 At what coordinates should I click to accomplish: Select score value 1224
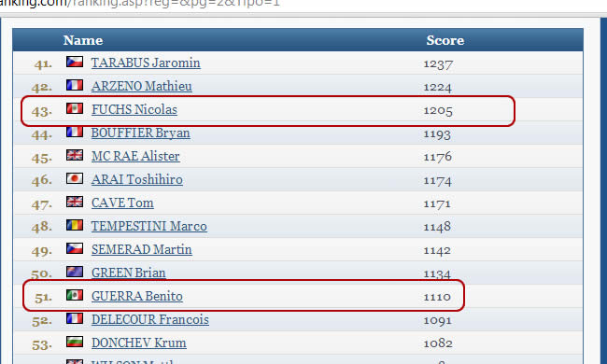[437, 87]
